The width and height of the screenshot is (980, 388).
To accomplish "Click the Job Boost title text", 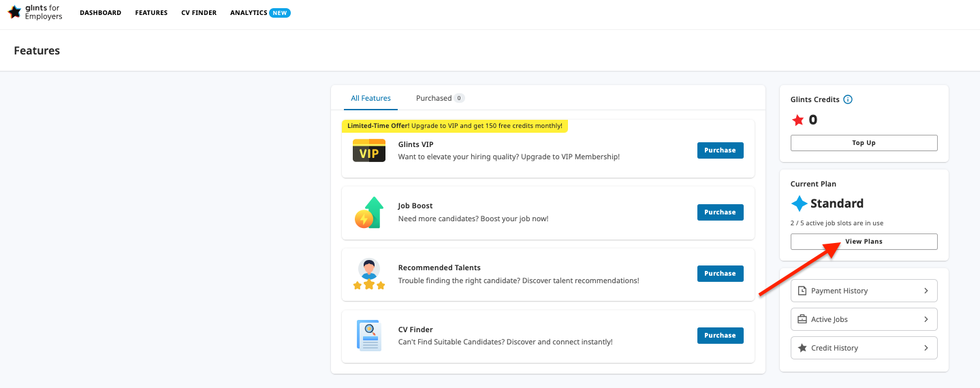I will 415,206.
